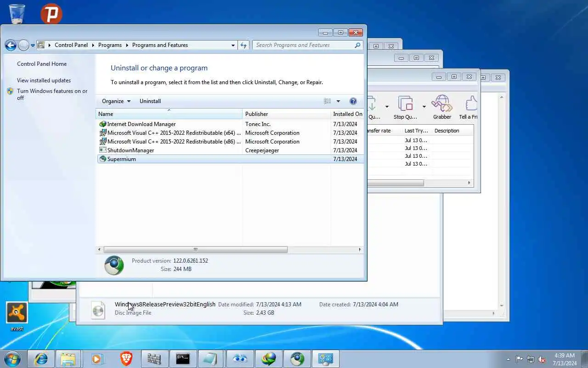Click the Programs breadcrumb segment

(110, 45)
